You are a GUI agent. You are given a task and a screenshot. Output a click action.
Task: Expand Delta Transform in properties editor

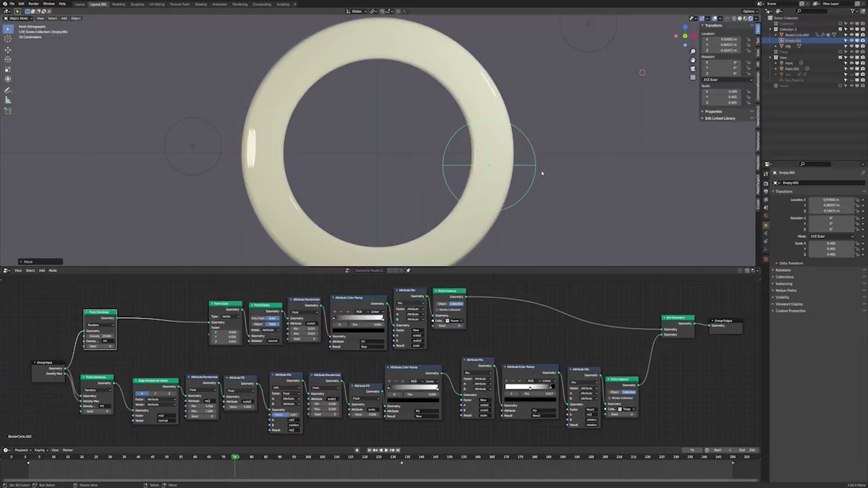[x=791, y=263]
